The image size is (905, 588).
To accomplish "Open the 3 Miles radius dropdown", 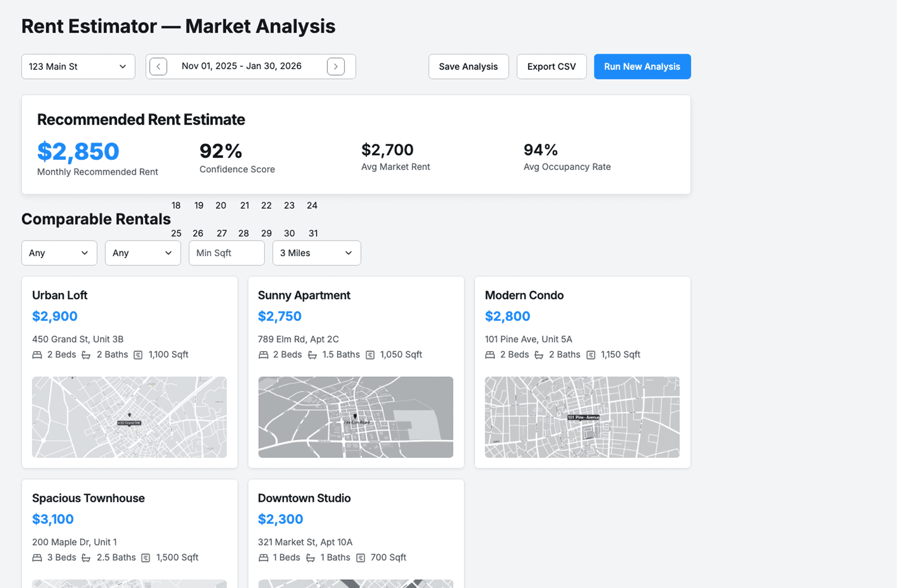I will 316,253.
